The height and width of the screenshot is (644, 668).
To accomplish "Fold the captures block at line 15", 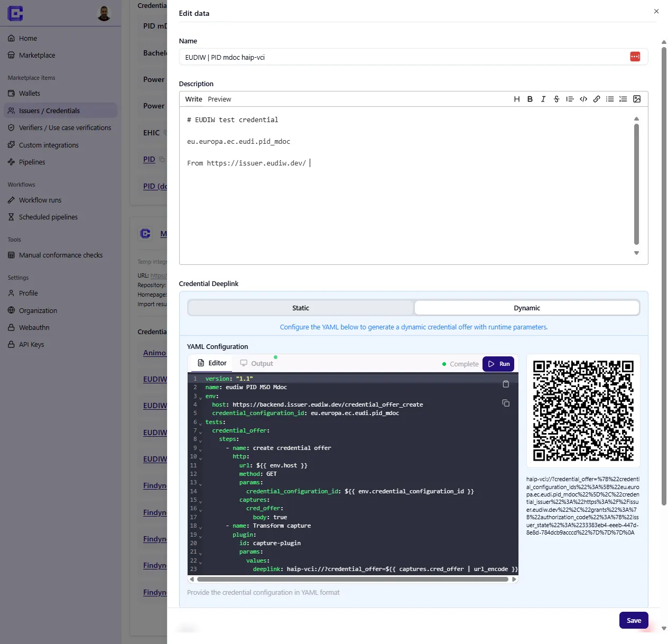I will click(x=200, y=501).
